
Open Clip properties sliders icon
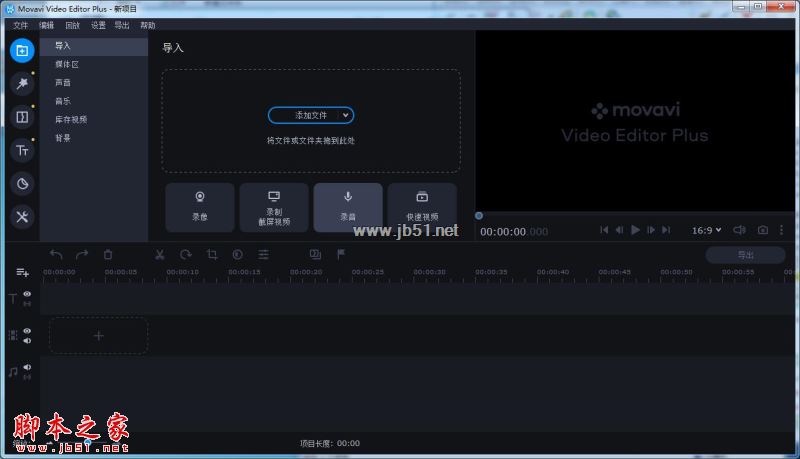coord(263,254)
